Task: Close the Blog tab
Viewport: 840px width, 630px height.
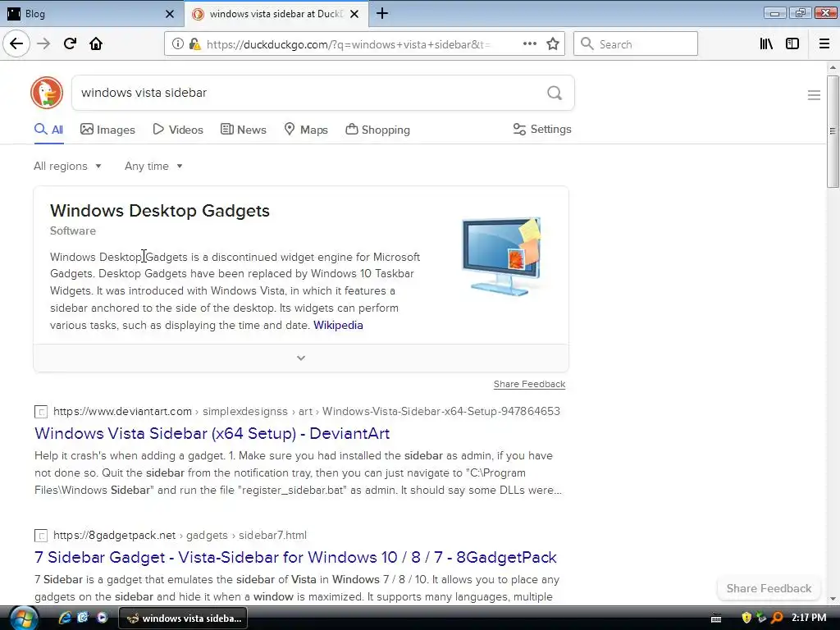Action: click(169, 14)
